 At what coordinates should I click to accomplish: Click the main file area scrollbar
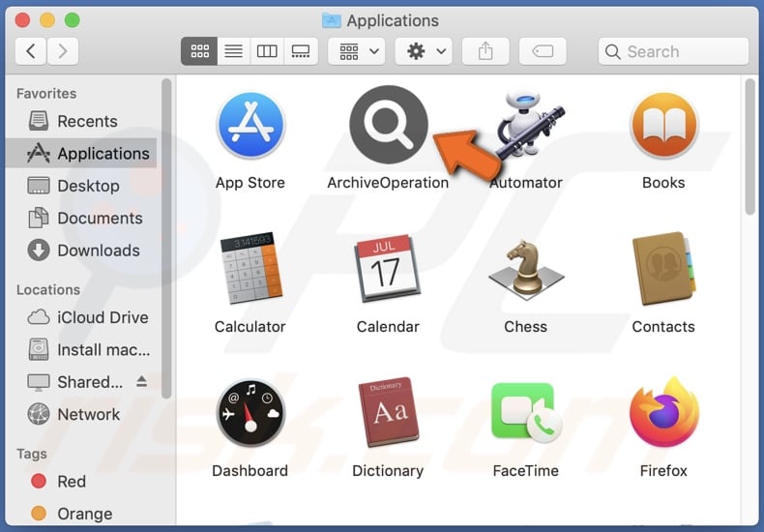click(x=750, y=146)
